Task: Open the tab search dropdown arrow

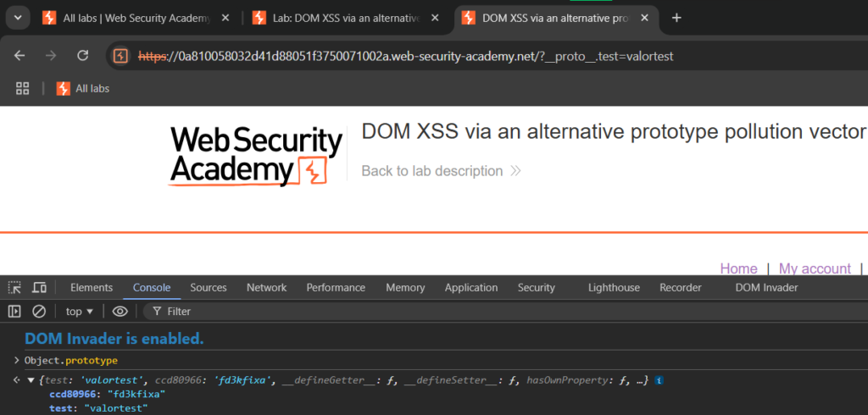Action: tap(18, 18)
